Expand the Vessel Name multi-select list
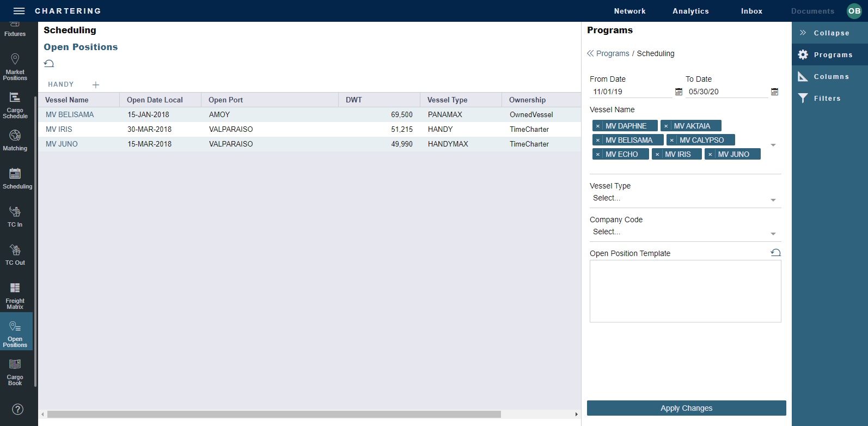Viewport: 868px width, 426px height. click(x=773, y=145)
